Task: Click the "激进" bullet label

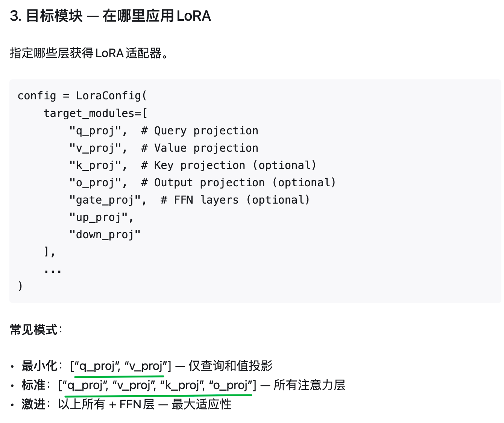Action: click(34, 404)
